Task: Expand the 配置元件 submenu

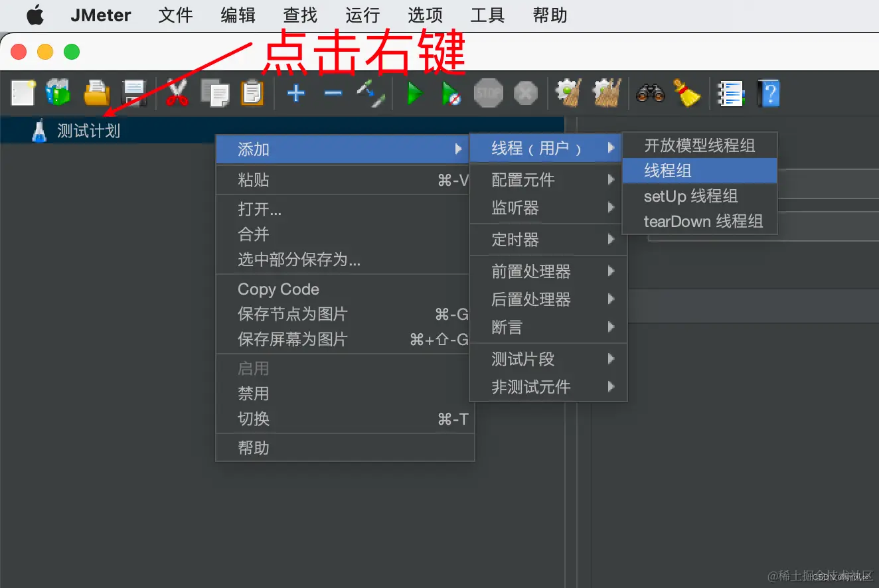Action: pos(548,179)
